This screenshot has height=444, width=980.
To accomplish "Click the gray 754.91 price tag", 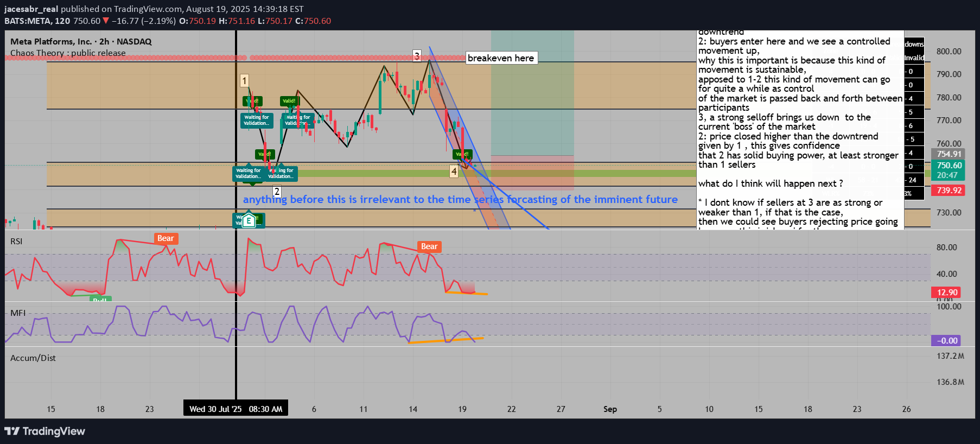I will (x=949, y=154).
